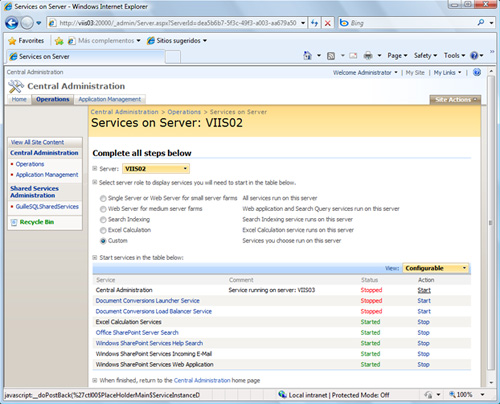This screenshot has width=500, height=404.
Task: Click the RSS feeds icon
Action: pos(331,56)
